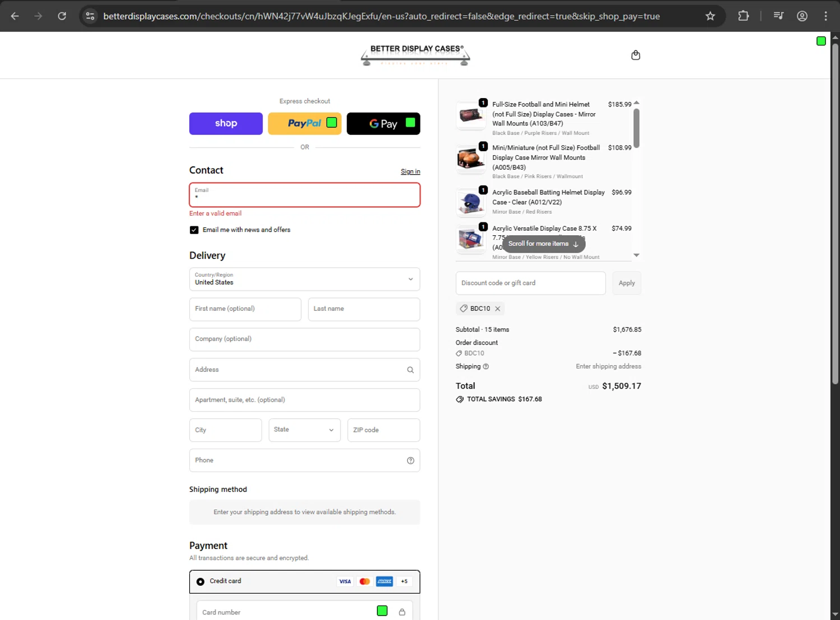Focus the ZIP code field
This screenshot has width=840, height=620.
point(384,430)
